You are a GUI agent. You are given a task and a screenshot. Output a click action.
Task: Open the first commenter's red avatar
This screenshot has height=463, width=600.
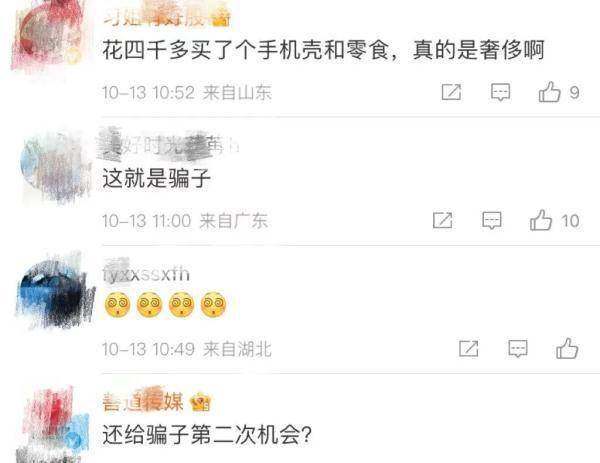(50, 36)
